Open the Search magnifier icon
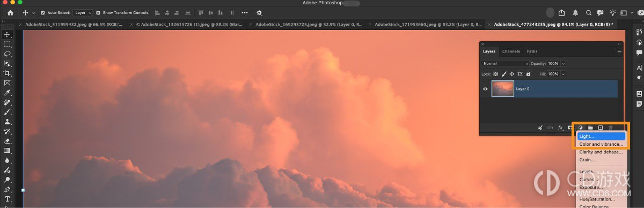Image resolution: width=644 pixels, height=208 pixels. (588, 12)
